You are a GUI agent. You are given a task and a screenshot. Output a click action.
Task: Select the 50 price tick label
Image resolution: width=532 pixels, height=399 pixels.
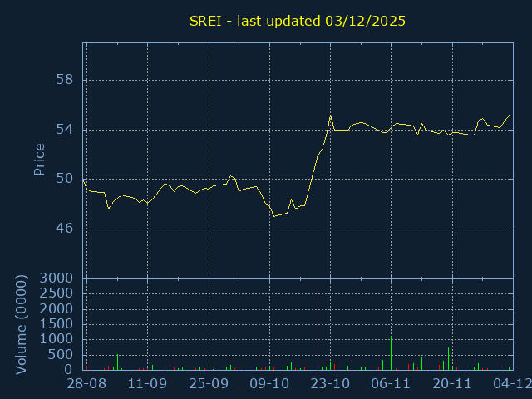pyautogui.click(x=65, y=179)
